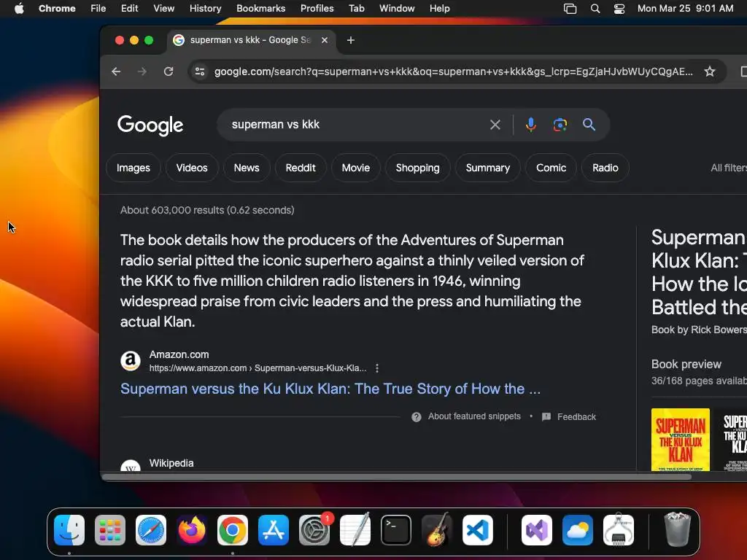Open the Amazon result three-dot menu
747x560 pixels.
coord(377,368)
